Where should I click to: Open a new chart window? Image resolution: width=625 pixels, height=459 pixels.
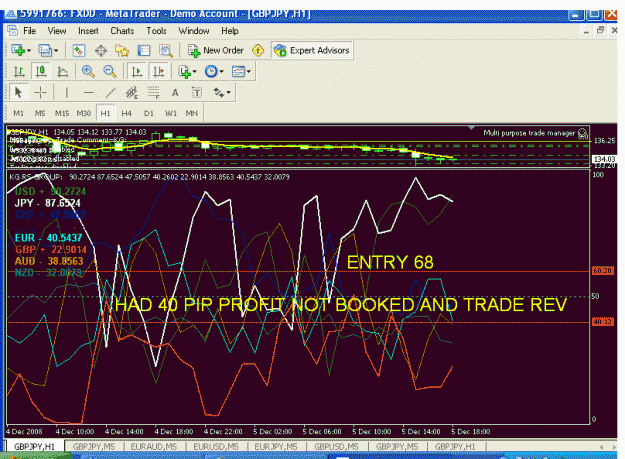point(18,51)
